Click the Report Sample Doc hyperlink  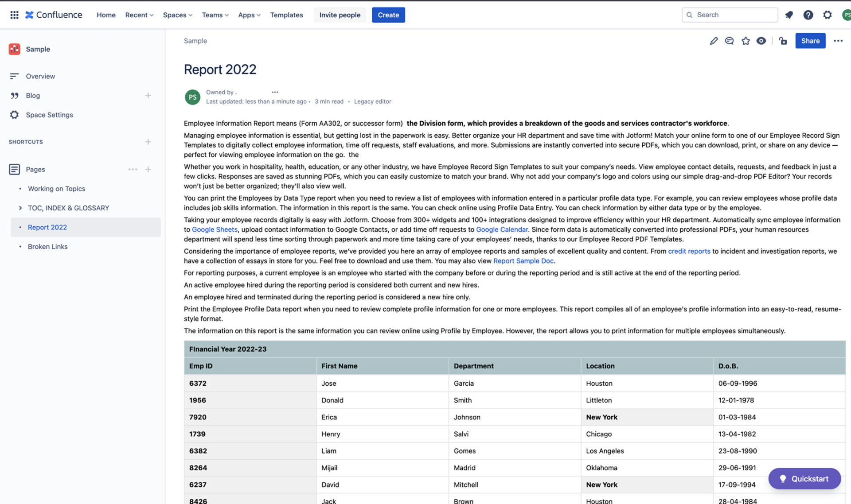pos(523,260)
